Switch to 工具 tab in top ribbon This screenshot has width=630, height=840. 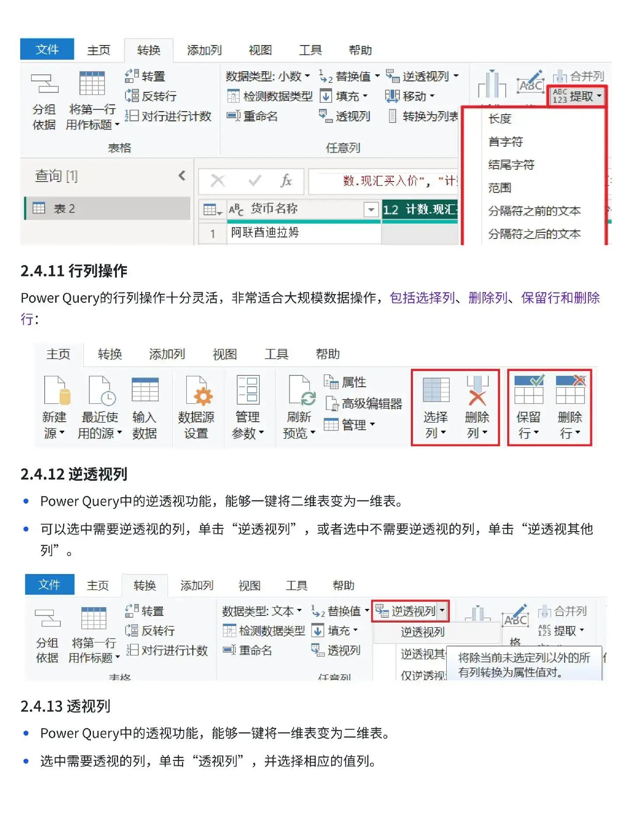[310, 50]
